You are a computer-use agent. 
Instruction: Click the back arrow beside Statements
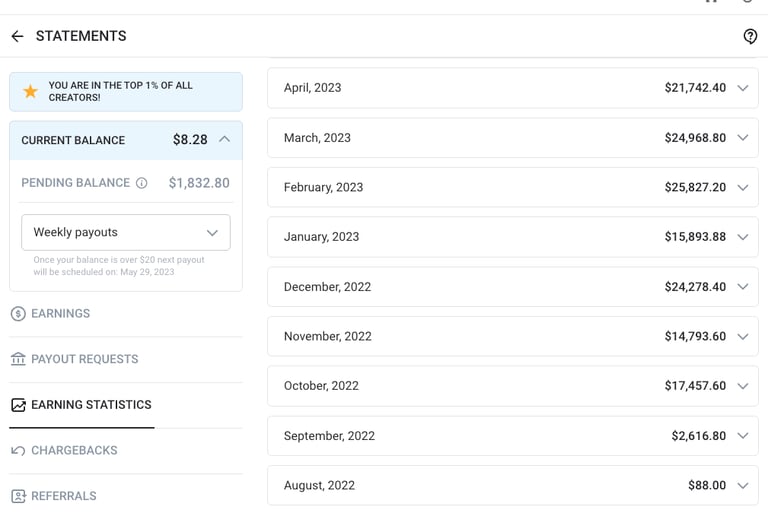(17, 36)
